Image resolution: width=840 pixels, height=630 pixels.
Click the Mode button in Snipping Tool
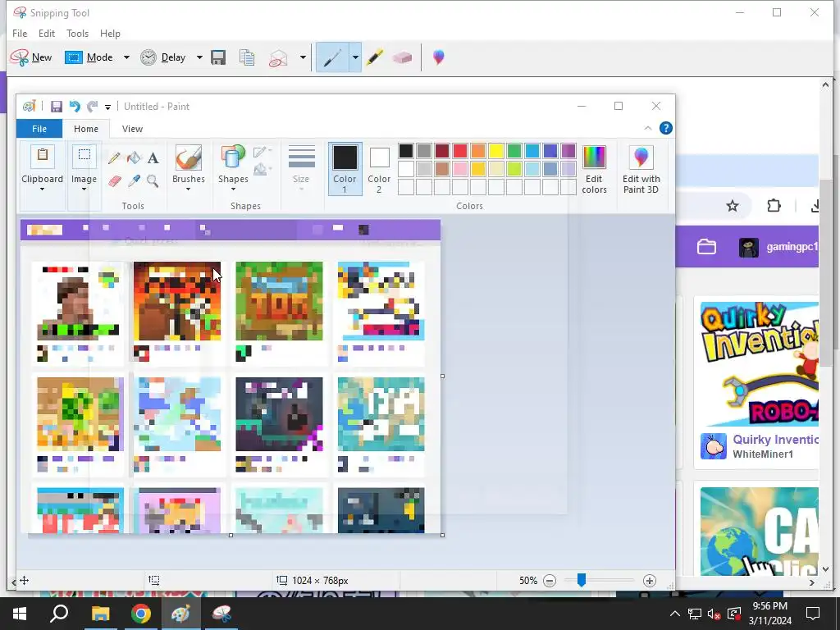[x=89, y=57]
